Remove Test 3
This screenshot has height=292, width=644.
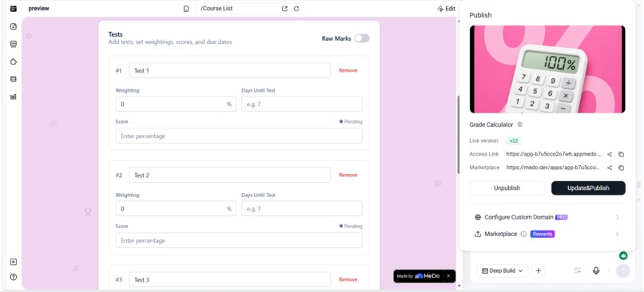(348, 280)
